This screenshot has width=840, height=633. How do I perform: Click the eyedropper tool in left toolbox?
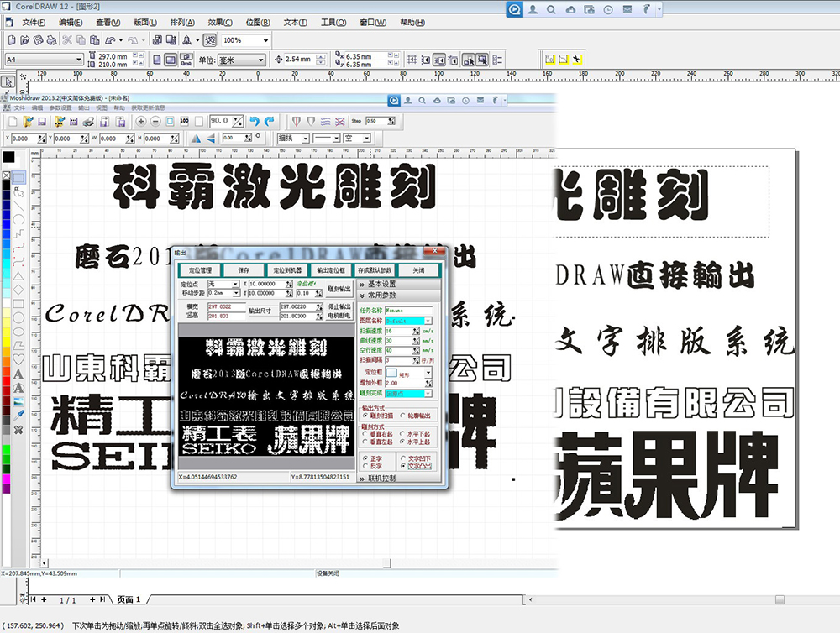pyautogui.click(x=18, y=415)
